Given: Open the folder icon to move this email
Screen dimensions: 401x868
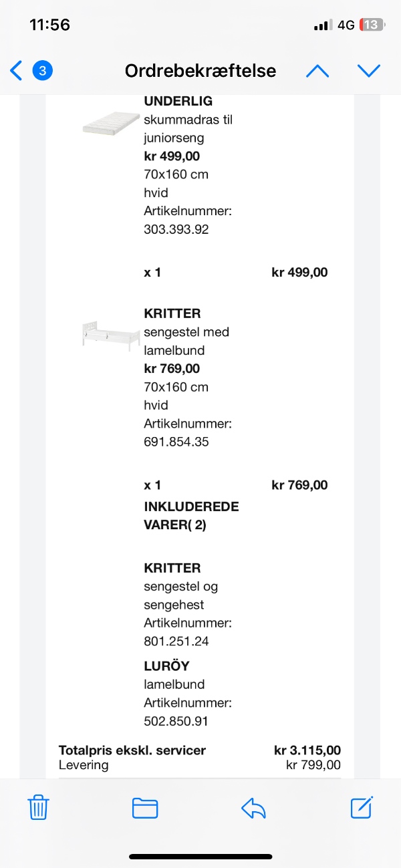Looking at the screenshot, I should [x=145, y=808].
